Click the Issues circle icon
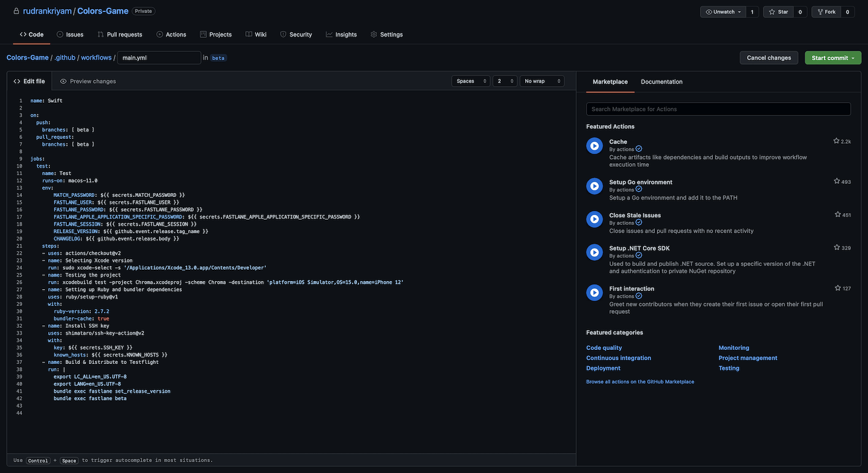 (60, 34)
